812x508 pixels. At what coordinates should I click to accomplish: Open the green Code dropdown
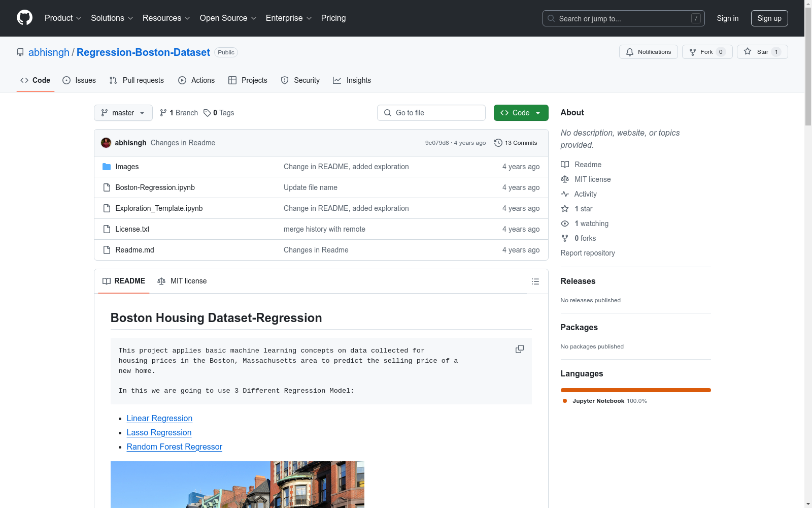point(521,113)
